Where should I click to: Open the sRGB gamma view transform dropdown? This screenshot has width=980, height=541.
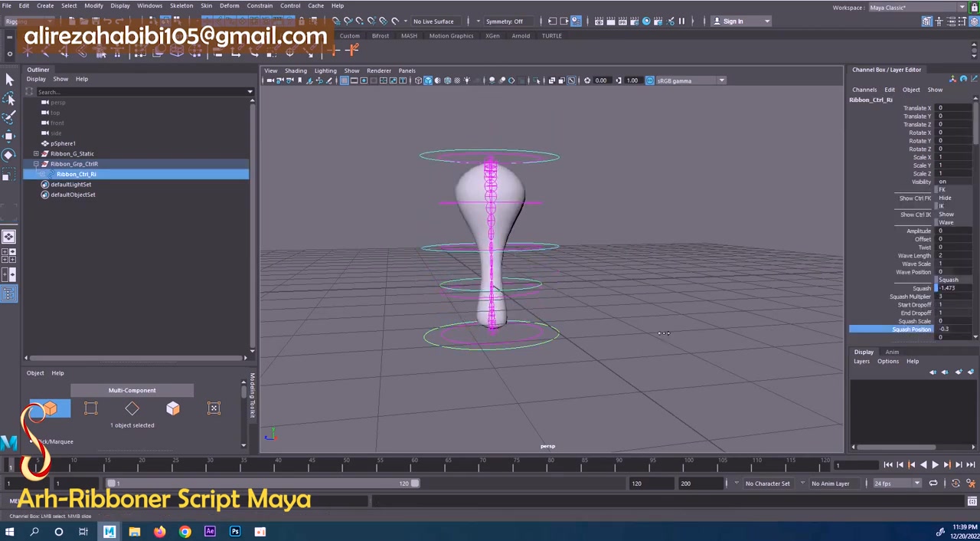point(690,80)
